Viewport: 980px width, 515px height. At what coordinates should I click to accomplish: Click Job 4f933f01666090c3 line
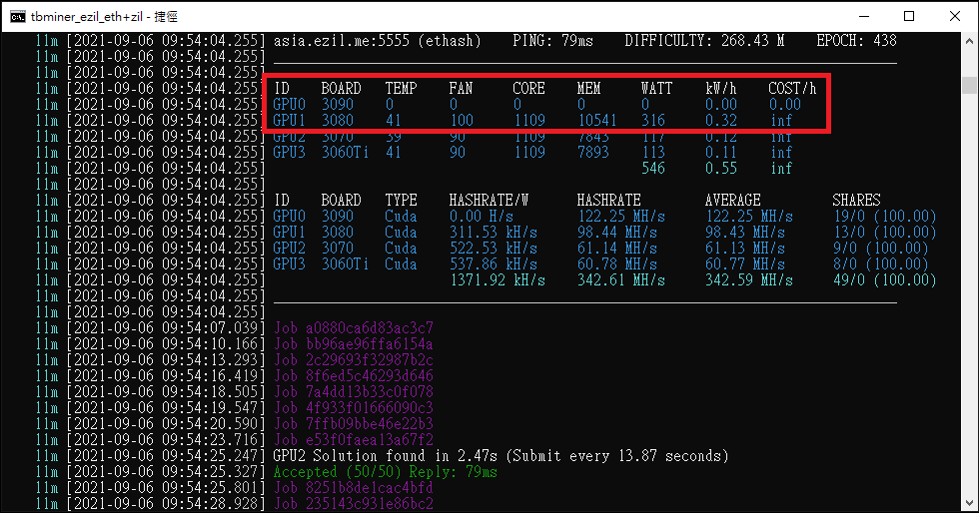tap(353, 408)
